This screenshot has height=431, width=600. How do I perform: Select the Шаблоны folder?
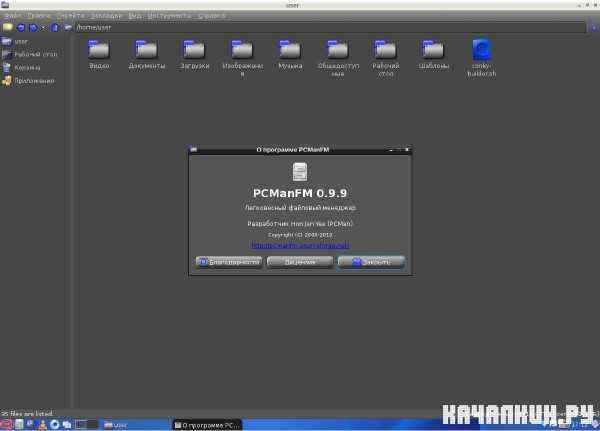pyautogui.click(x=434, y=55)
